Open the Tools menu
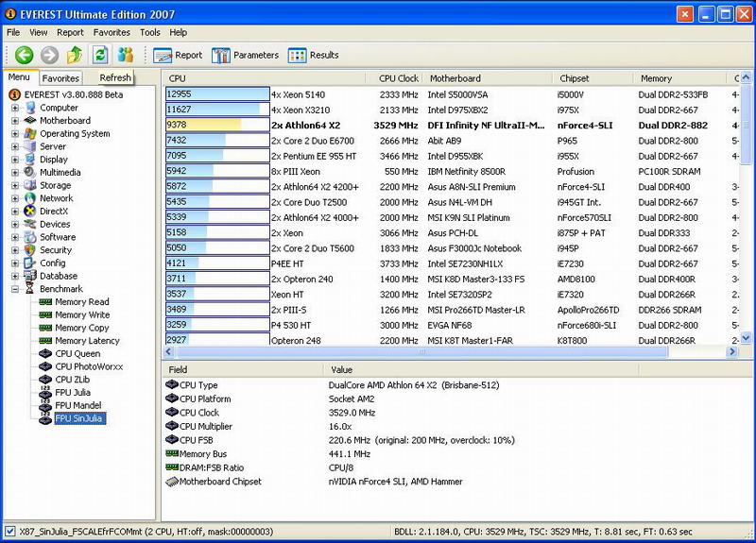 click(149, 32)
